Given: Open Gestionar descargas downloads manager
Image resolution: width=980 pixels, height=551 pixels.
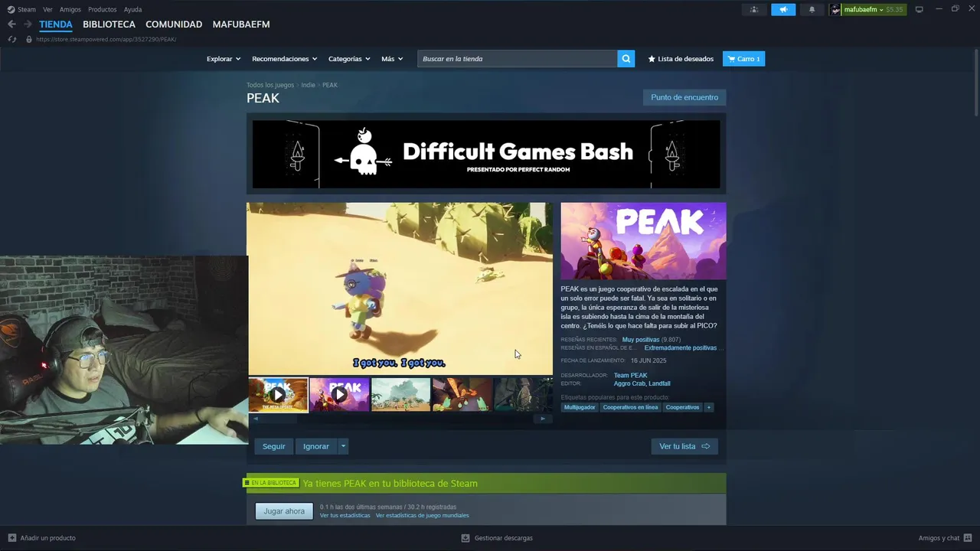Looking at the screenshot, I should pos(497,538).
